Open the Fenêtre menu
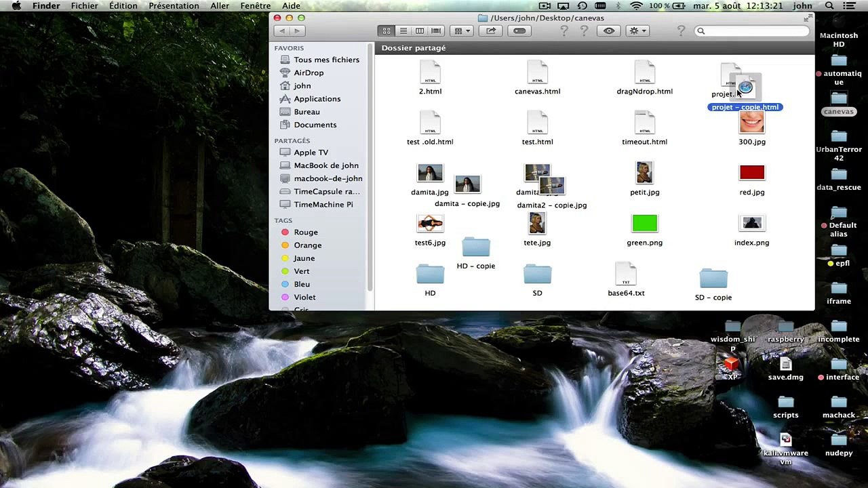868x488 pixels. pos(255,6)
